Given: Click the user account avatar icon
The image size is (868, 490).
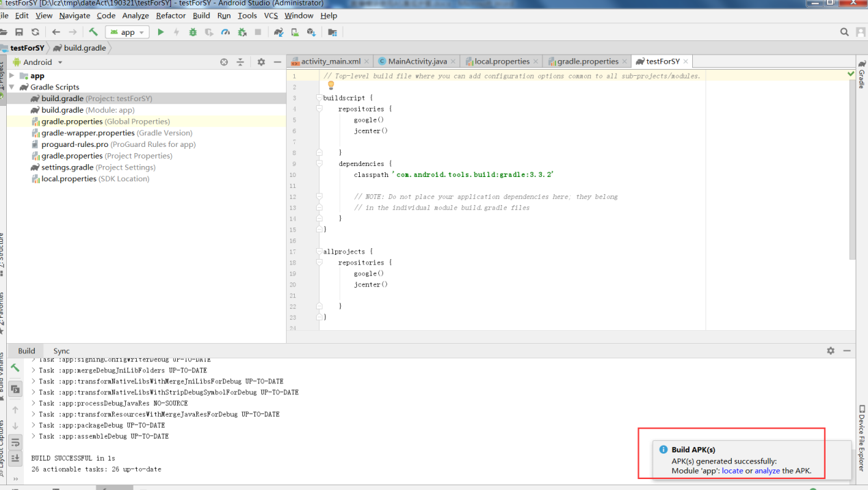Looking at the screenshot, I should (861, 32).
